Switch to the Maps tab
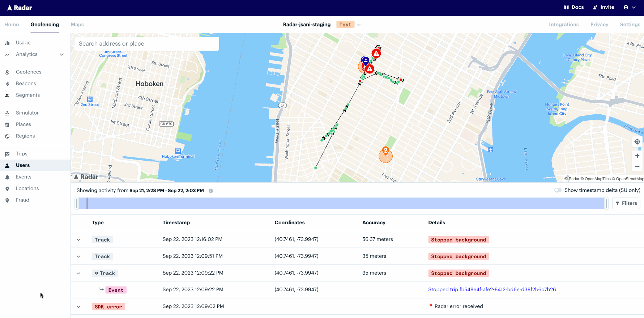644x318 pixels. pos(77,25)
